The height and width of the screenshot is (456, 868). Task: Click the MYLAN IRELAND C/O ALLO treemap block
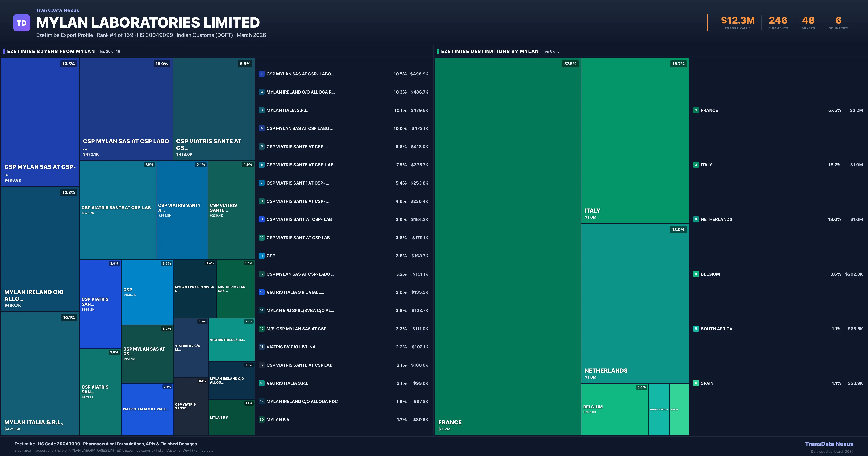pos(40,249)
